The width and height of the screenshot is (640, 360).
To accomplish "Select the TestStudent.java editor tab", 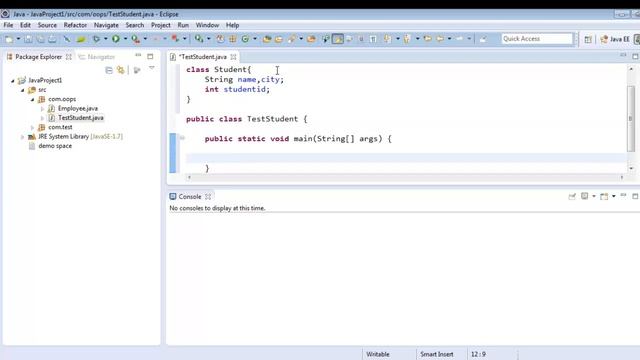I will 203,57.
